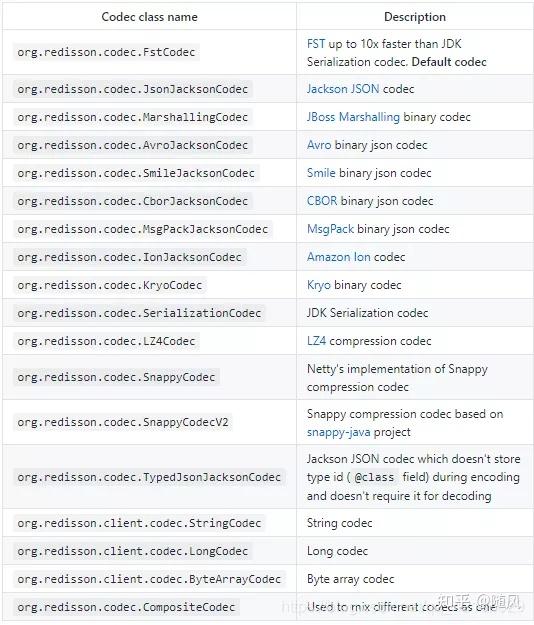Screen dimensions: 534x625
Task: Select the client.codec.StringCodec class name
Action: (x=139, y=523)
